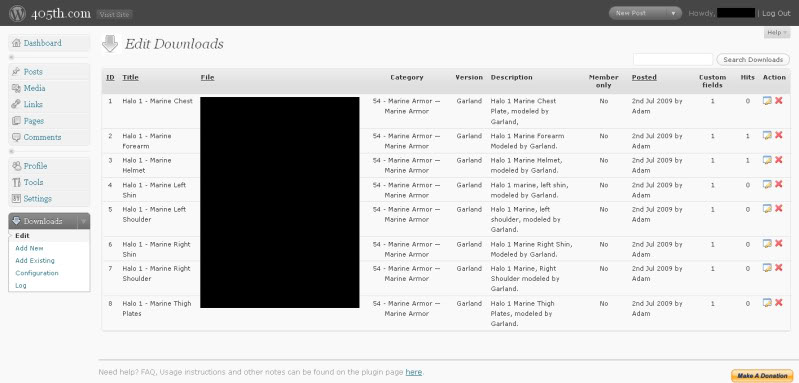799x383 pixels.
Task: Open the Links menu
Action: tap(49, 104)
